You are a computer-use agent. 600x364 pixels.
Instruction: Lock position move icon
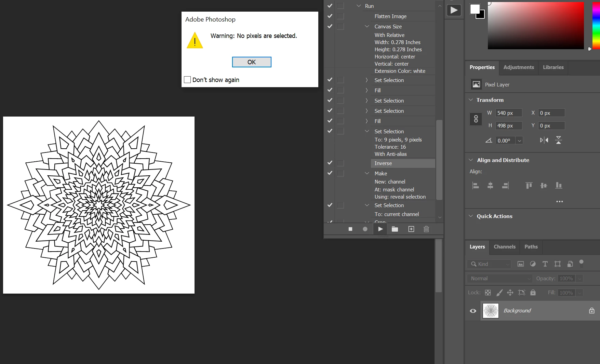(x=510, y=293)
